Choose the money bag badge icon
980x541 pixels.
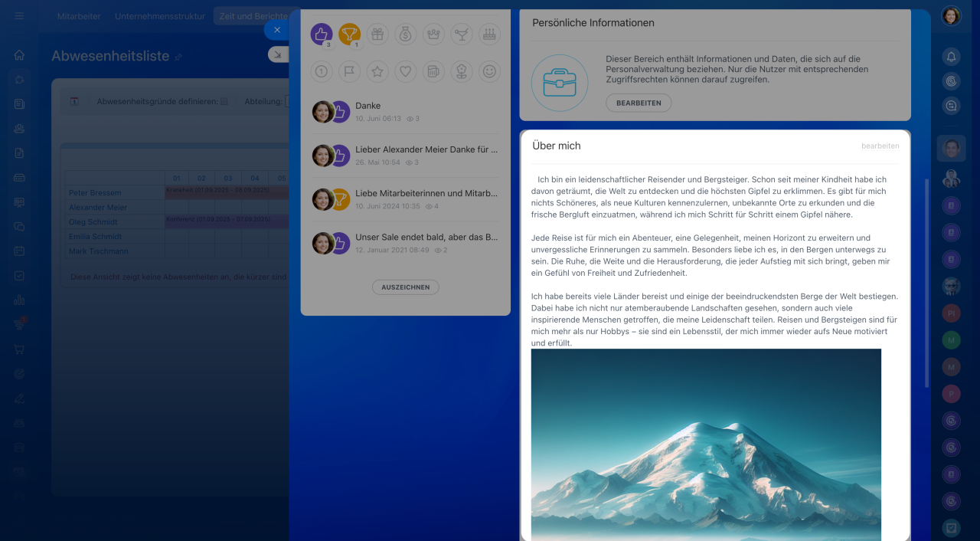[406, 34]
